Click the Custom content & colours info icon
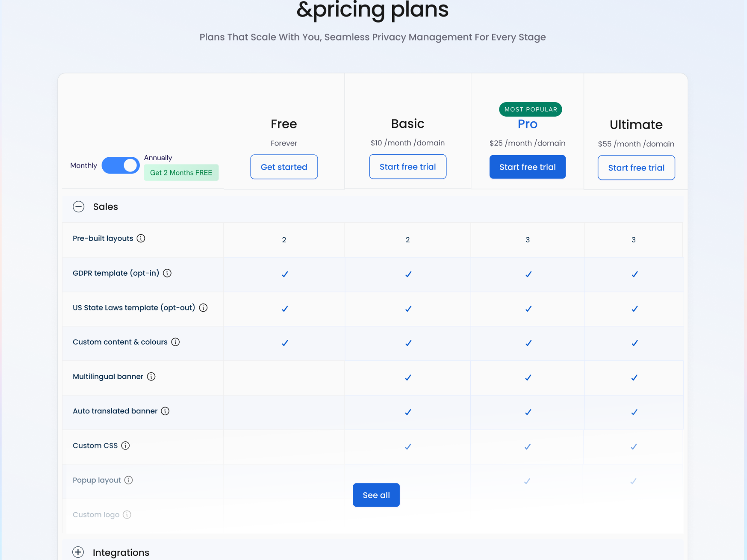 (175, 342)
